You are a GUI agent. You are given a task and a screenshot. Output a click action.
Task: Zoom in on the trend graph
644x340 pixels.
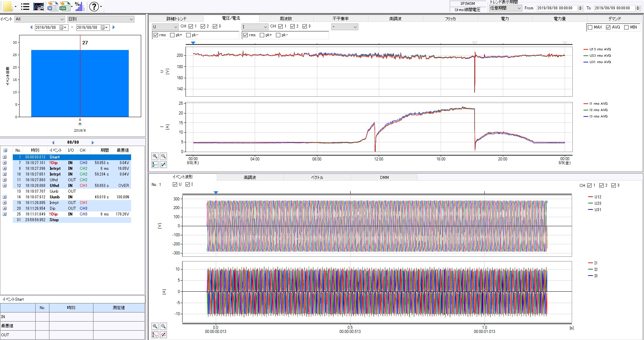point(155,156)
